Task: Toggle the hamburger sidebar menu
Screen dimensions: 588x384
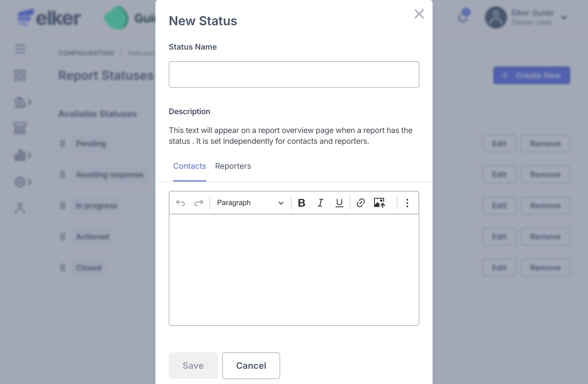Action: 20,49
